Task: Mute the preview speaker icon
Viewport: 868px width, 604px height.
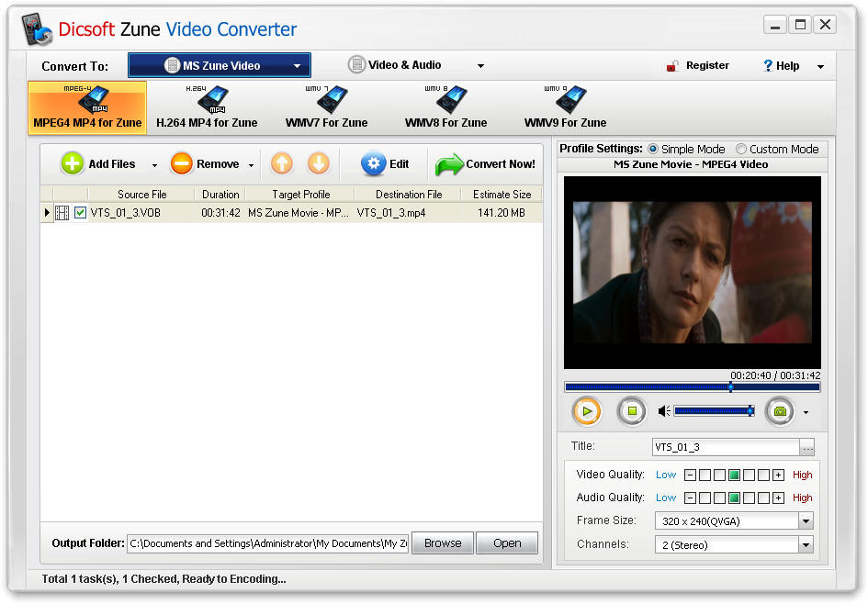Action: pos(664,411)
